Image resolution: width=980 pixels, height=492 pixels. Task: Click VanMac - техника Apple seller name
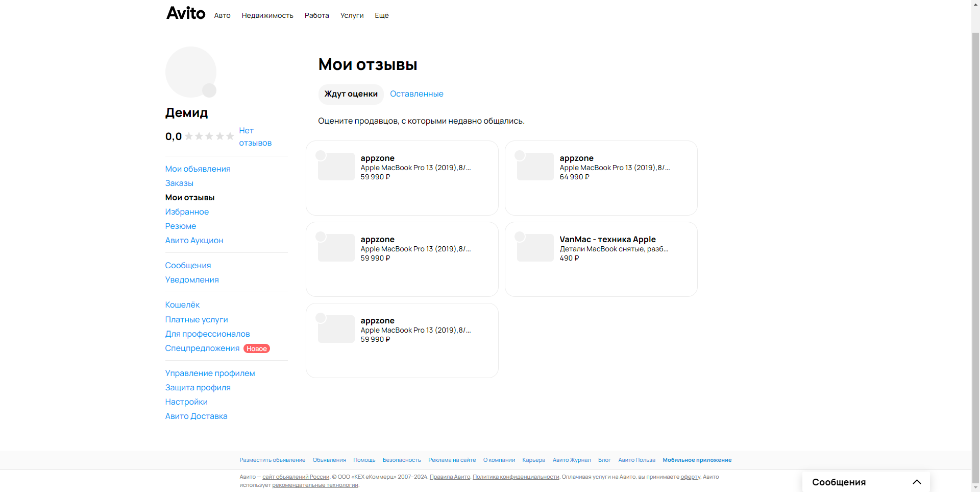(x=607, y=240)
